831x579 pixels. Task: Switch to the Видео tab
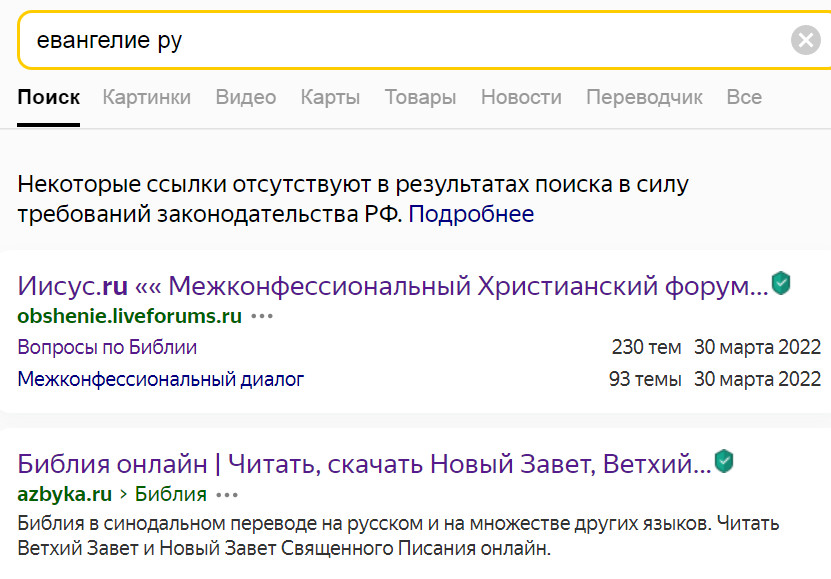click(x=246, y=97)
